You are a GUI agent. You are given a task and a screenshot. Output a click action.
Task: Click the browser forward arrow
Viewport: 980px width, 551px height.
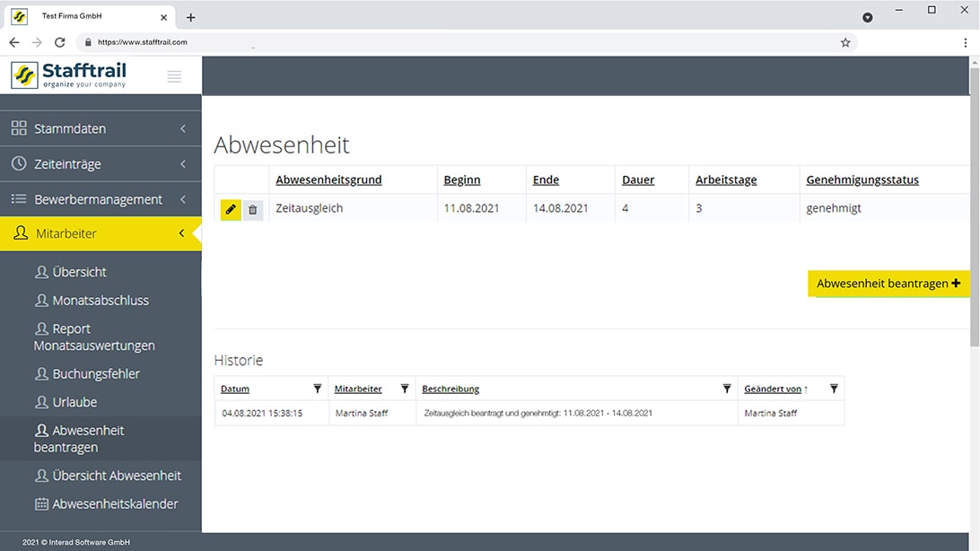coord(37,42)
